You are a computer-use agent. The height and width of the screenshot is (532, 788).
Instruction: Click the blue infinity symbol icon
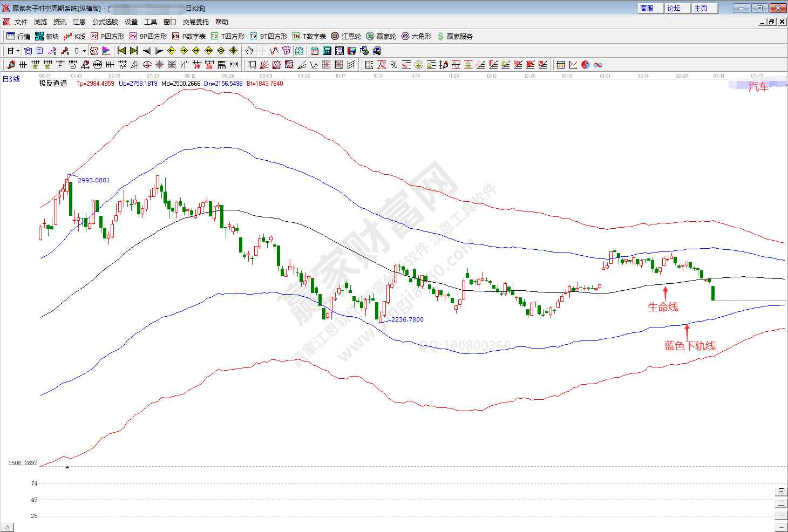point(598,65)
